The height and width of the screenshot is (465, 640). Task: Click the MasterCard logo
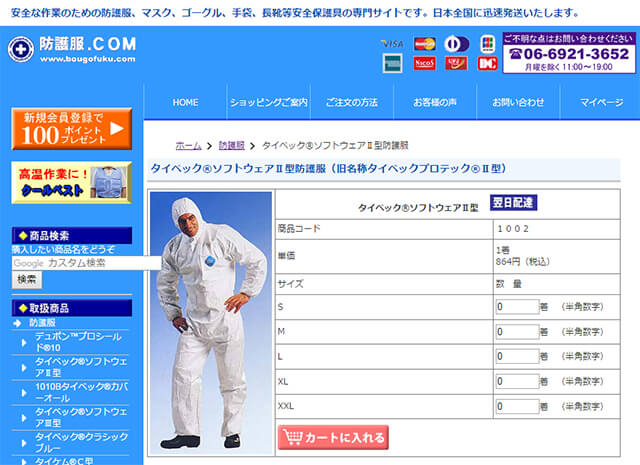point(424,44)
